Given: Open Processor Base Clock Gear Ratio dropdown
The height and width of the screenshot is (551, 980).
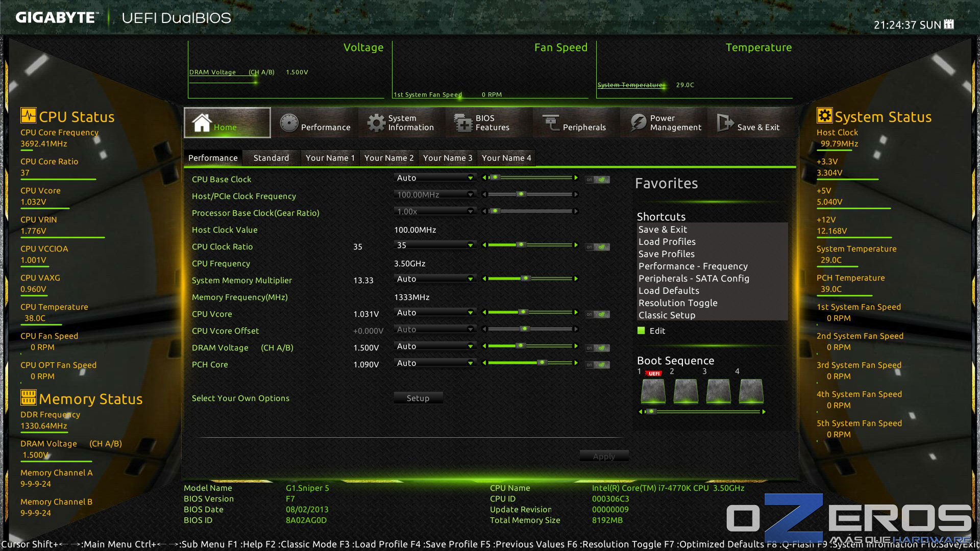Looking at the screenshot, I should pos(435,211).
